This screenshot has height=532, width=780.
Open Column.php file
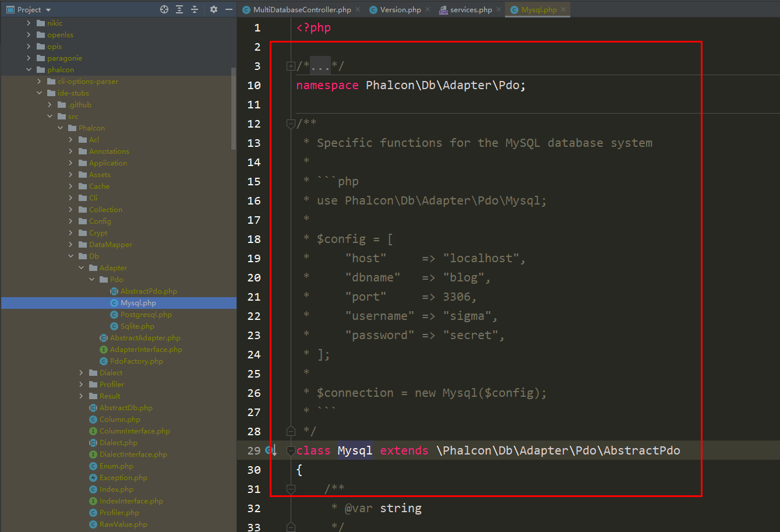(119, 420)
